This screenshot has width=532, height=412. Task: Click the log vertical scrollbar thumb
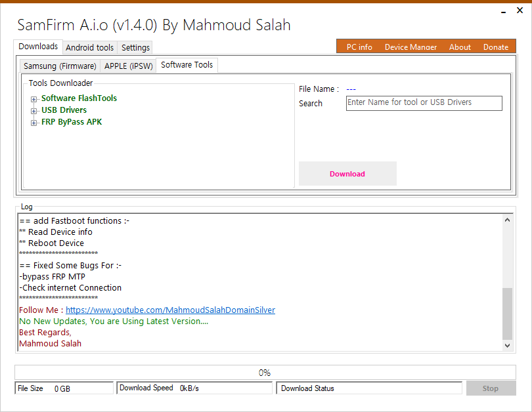(507, 314)
